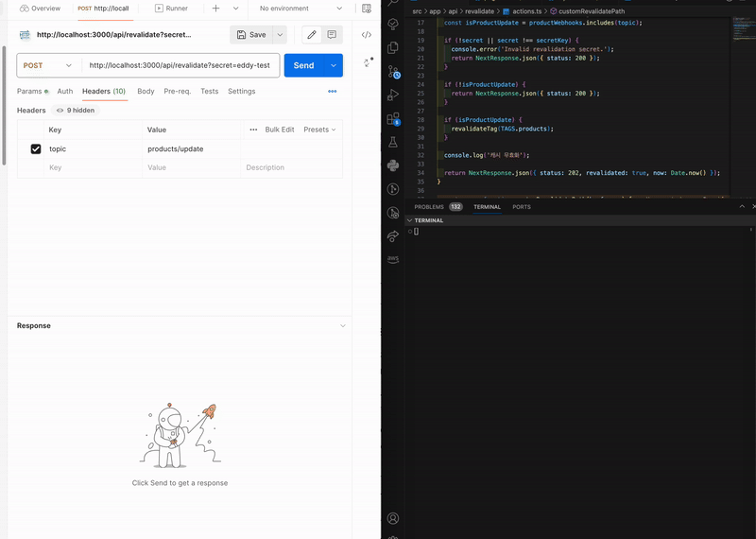Switch to the PROBLEMS panel tab
756x539 pixels.
pyautogui.click(x=429, y=206)
